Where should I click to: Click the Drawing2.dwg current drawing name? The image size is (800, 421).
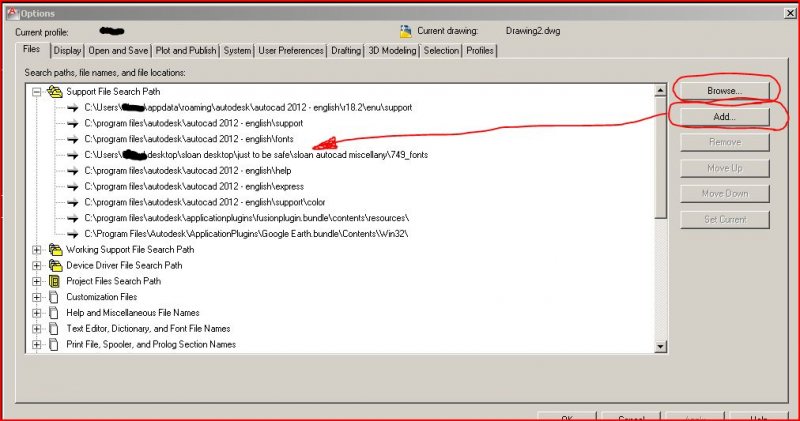pos(533,31)
